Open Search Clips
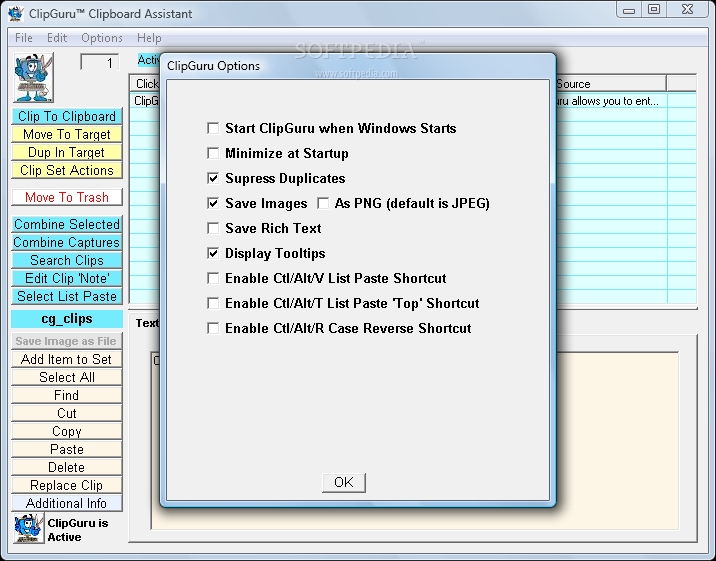Viewport: 716px width, 561px height. coord(67,260)
